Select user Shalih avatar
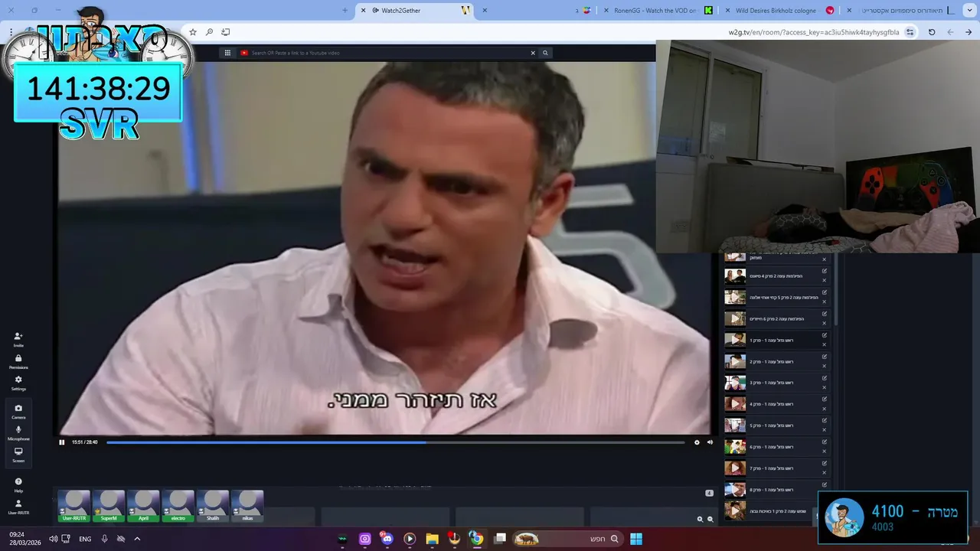 click(213, 506)
